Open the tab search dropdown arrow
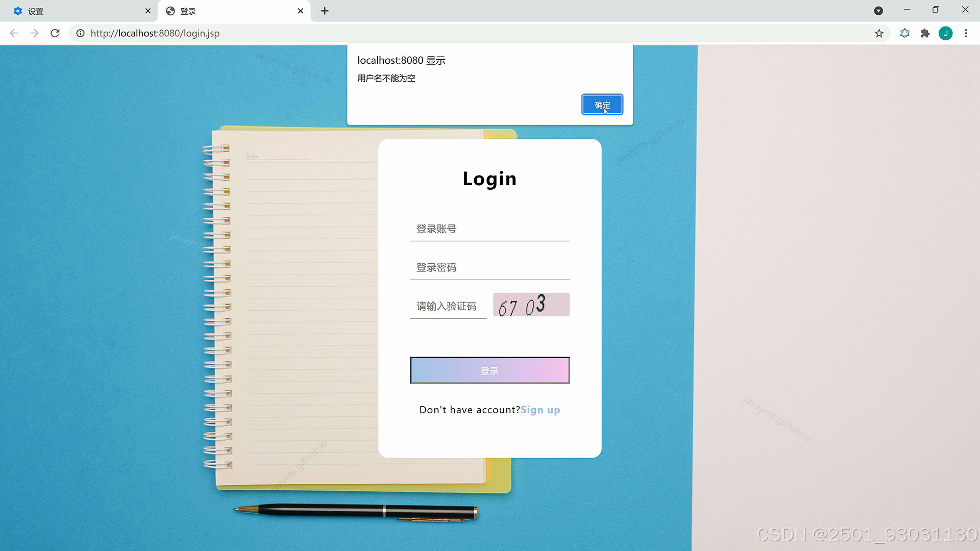980x551 pixels. pyautogui.click(x=878, y=11)
